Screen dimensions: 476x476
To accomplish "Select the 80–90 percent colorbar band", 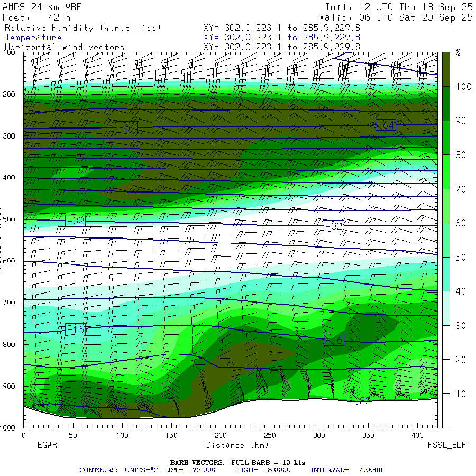I will pyautogui.click(x=446, y=138).
